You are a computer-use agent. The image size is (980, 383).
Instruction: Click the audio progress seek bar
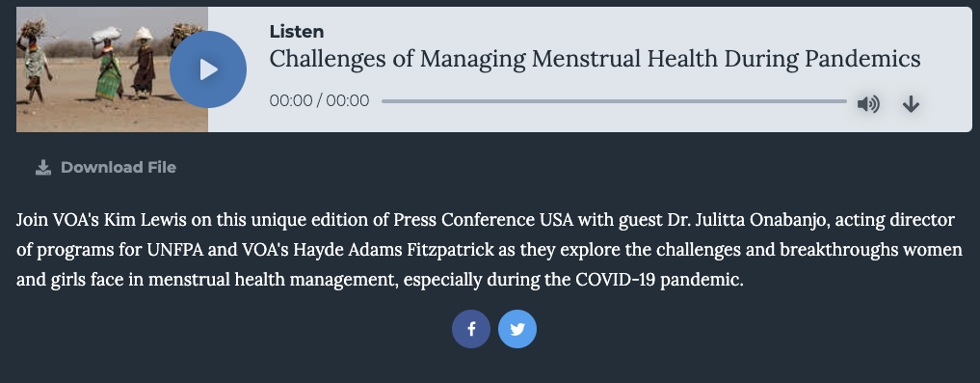click(614, 100)
